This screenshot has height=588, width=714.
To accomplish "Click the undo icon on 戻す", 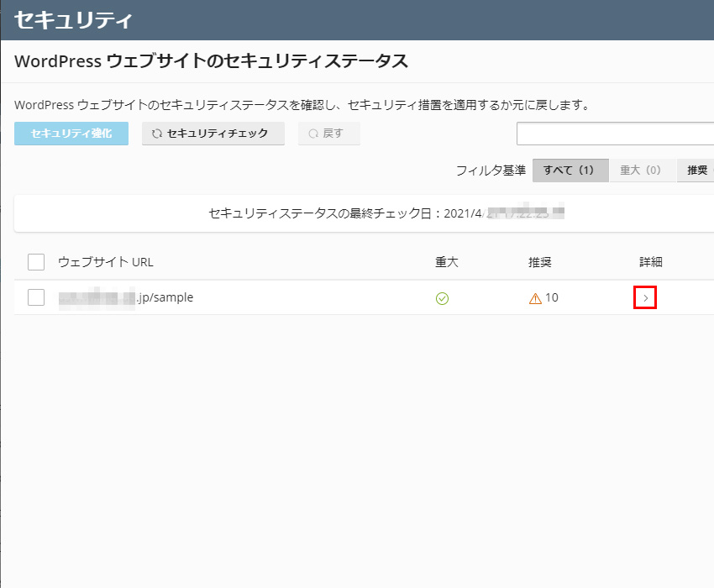I will pos(313,134).
